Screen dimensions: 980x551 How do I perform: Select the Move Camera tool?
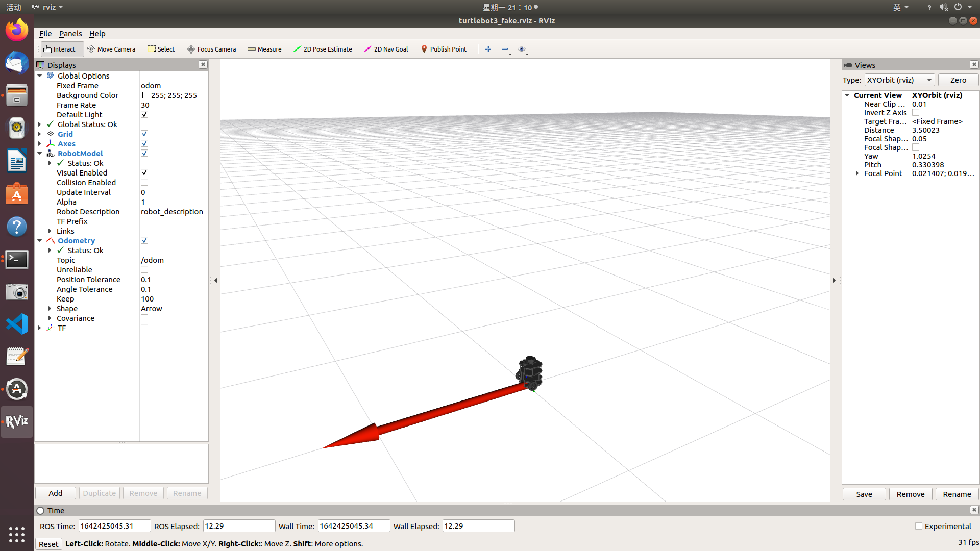coord(111,49)
